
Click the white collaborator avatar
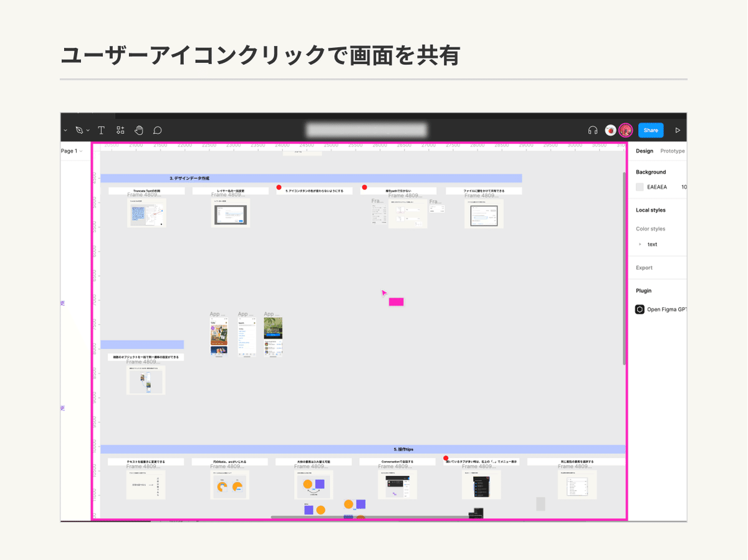tap(611, 130)
